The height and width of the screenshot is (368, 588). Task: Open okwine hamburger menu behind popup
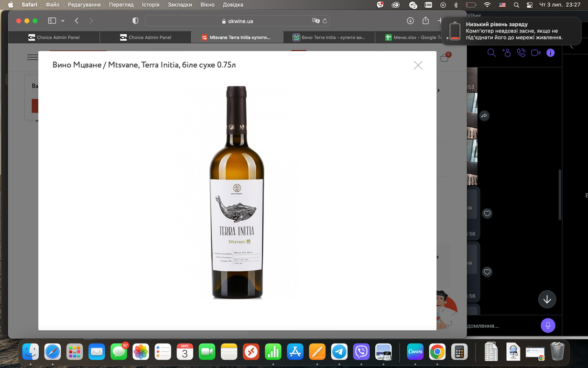33,57
